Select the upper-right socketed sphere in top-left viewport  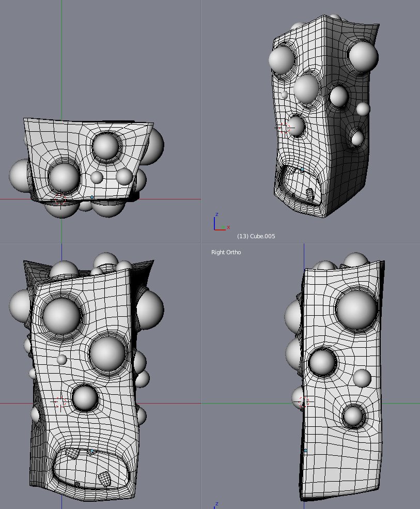[106, 146]
